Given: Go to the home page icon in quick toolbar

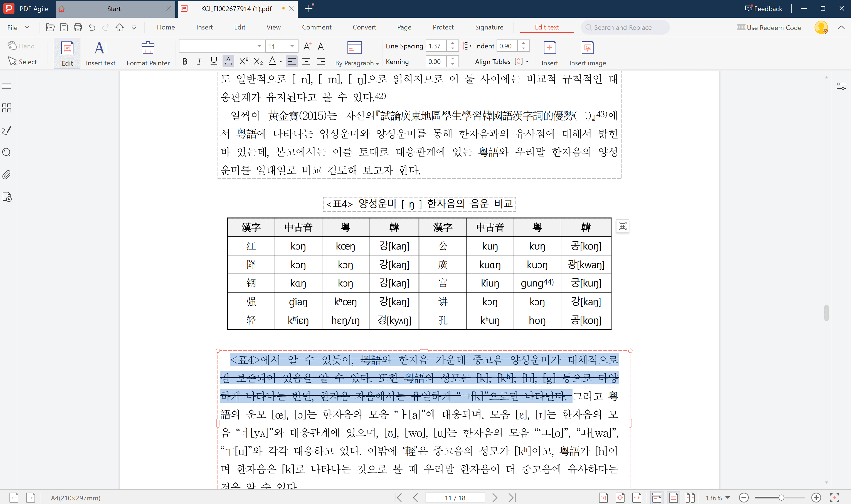Looking at the screenshot, I should (120, 27).
